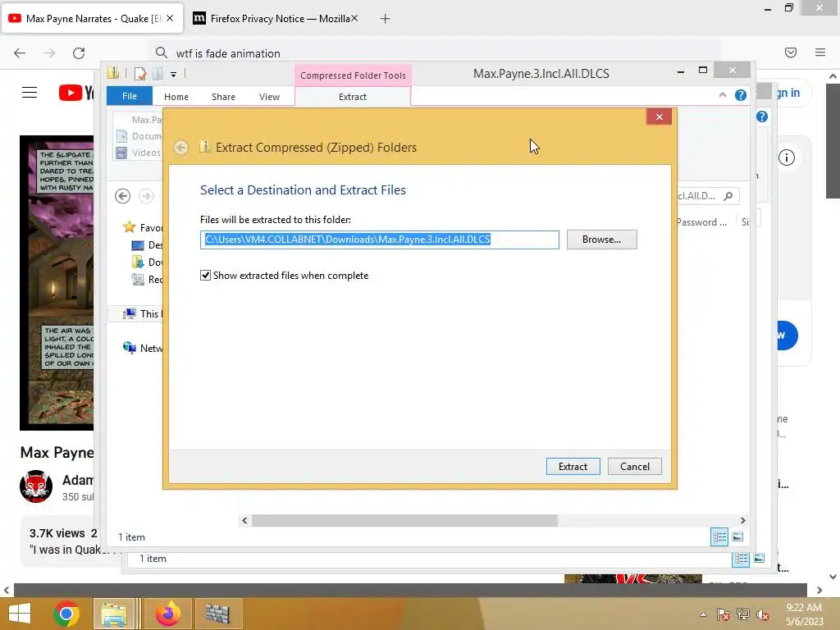The height and width of the screenshot is (630, 840).
Task: Open the firewall brick wall taskbar app
Action: point(217,614)
